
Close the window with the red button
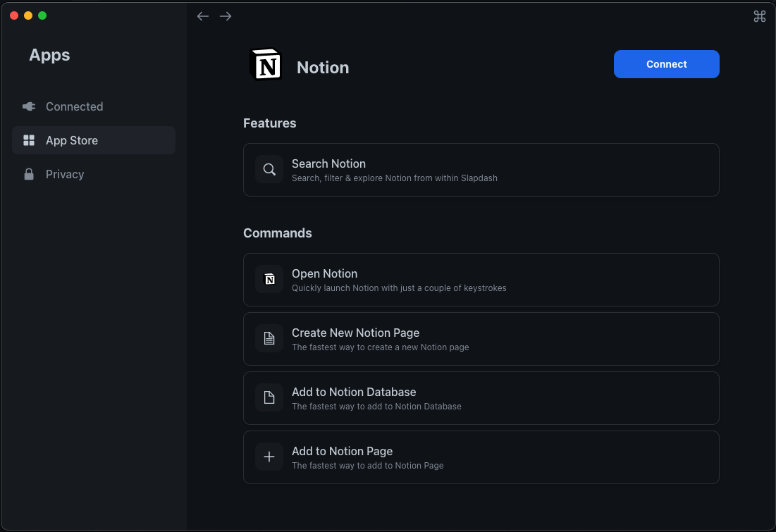click(14, 16)
